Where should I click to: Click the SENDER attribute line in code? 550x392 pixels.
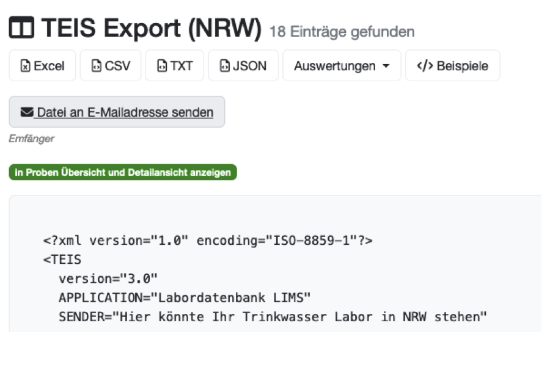272,317
